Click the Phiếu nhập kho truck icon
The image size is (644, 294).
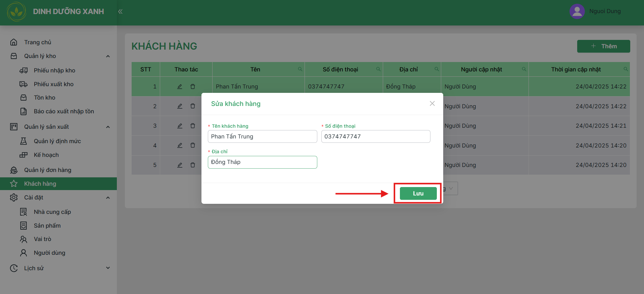[24, 70]
